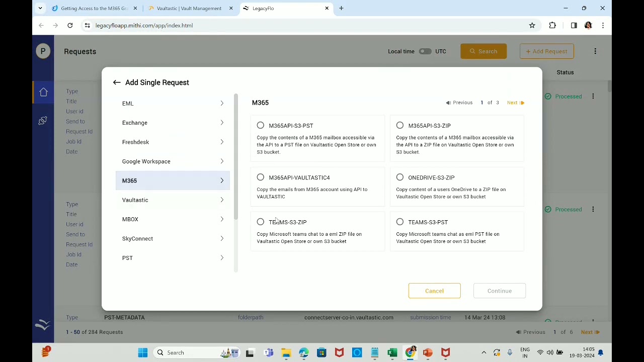Viewport: 644px width, 362px height.
Task: Reload the page with browser refresh icon
Action: [x=70, y=26]
